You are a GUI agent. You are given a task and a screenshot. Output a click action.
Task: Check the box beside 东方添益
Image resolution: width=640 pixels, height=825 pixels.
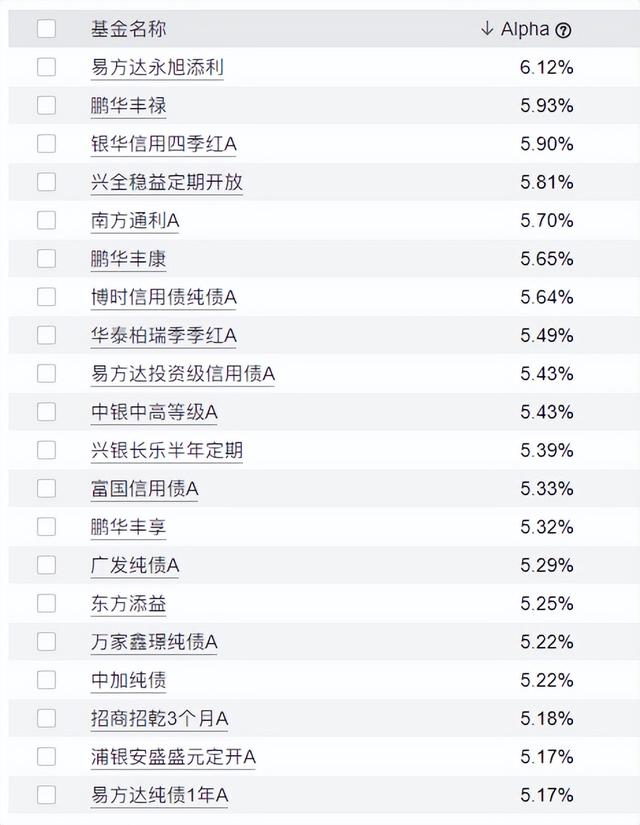(47, 603)
